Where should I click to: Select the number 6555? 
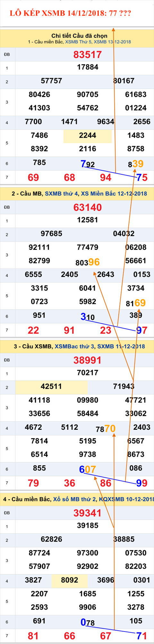pos(33,274)
